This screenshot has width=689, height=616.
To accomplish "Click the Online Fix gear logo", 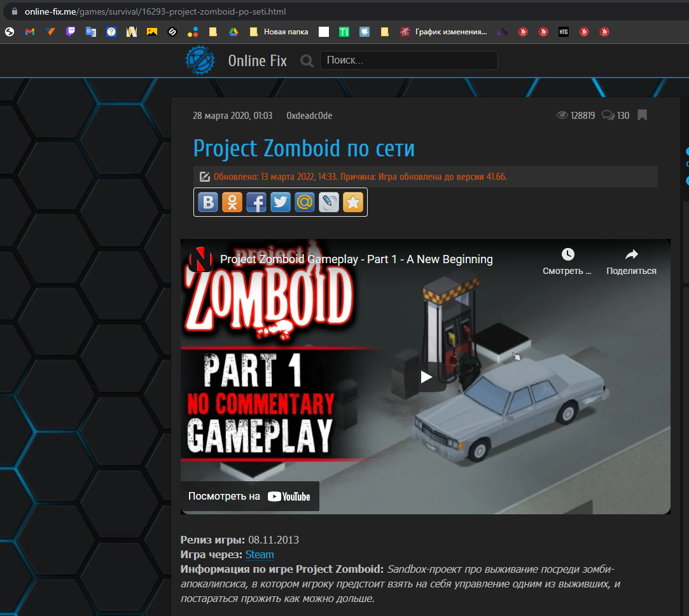I will click(200, 60).
